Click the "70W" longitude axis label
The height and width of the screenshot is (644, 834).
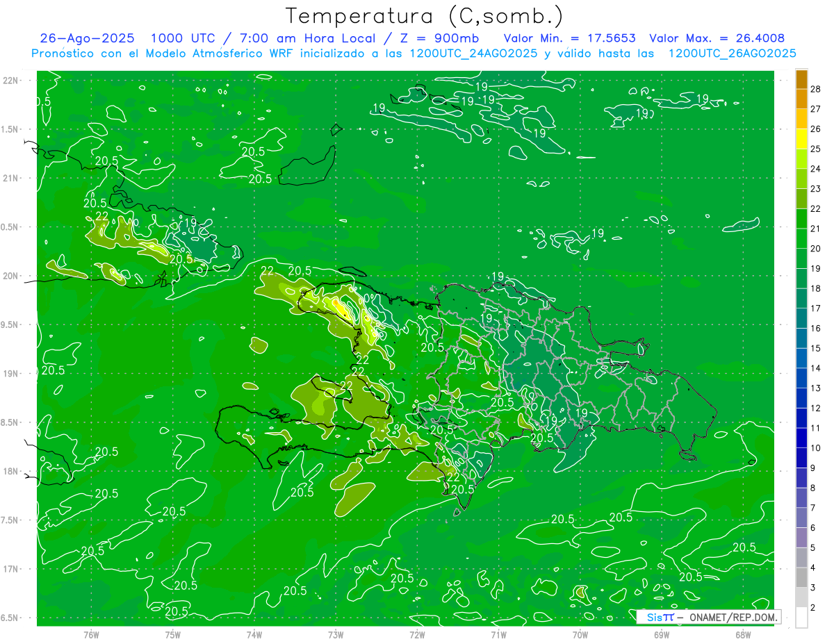[x=580, y=635]
